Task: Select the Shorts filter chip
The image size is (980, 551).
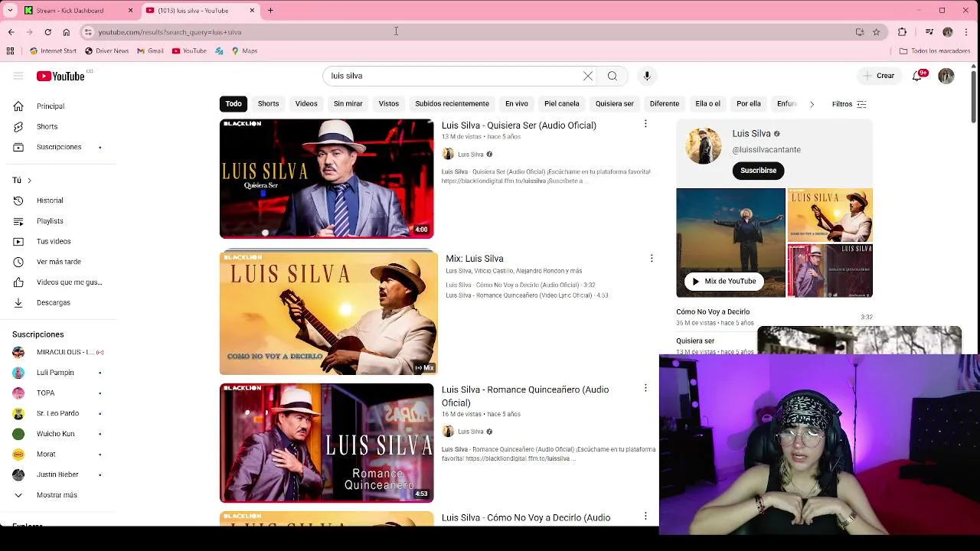Action: (268, 103)
